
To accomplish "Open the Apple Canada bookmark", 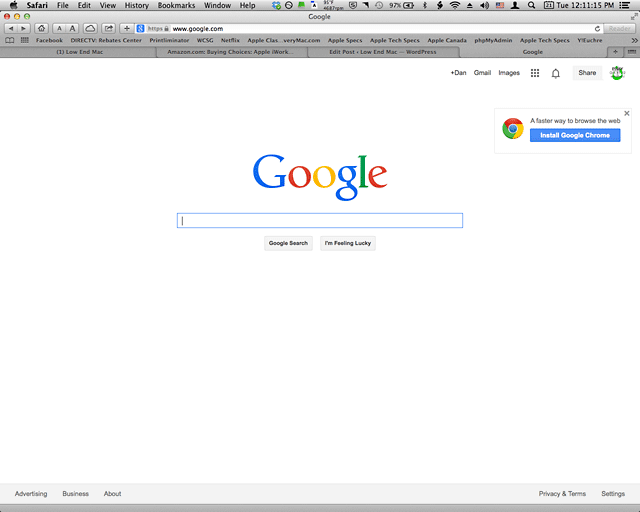I will pos(447,40).
